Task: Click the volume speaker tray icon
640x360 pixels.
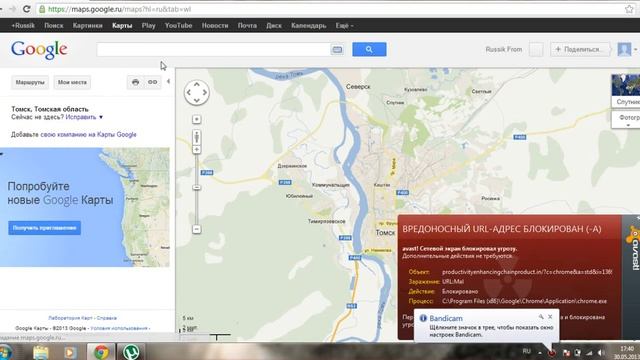Action: [x=601, y=353]
